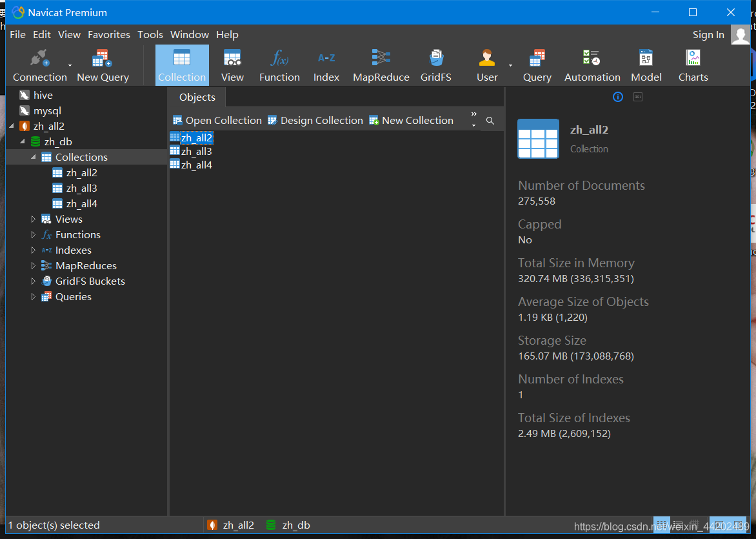Expand the Functions tree node
This screenshot has width=756, height=539.
tap(34, 234)
